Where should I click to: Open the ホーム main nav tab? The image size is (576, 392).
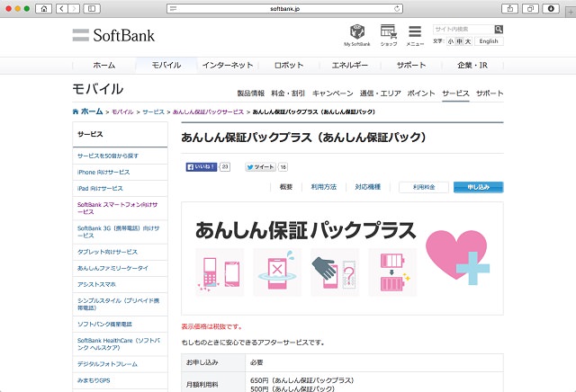click(104, 66)
